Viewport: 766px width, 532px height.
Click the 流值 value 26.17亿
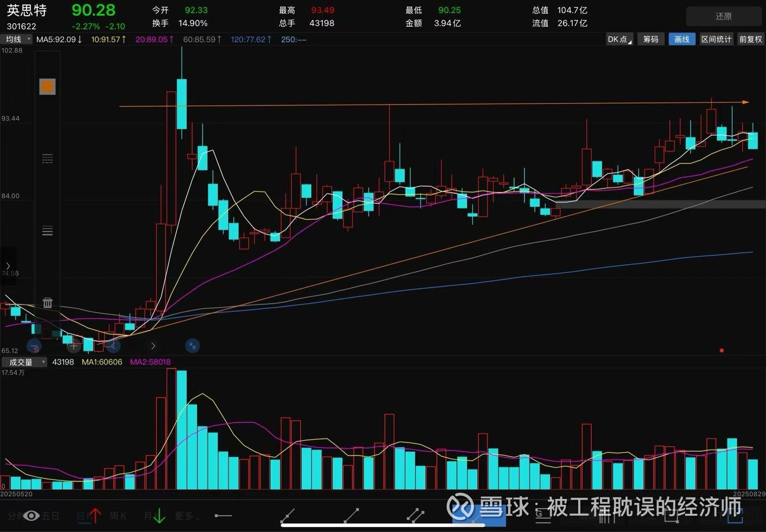[x=572, y=23]
